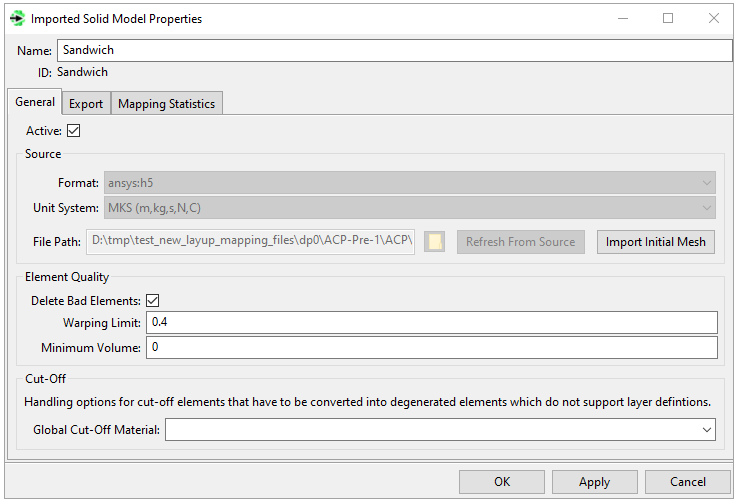Open the Mapping Statistics tab
Screen dimensions: 737x502
coord(166,103)
